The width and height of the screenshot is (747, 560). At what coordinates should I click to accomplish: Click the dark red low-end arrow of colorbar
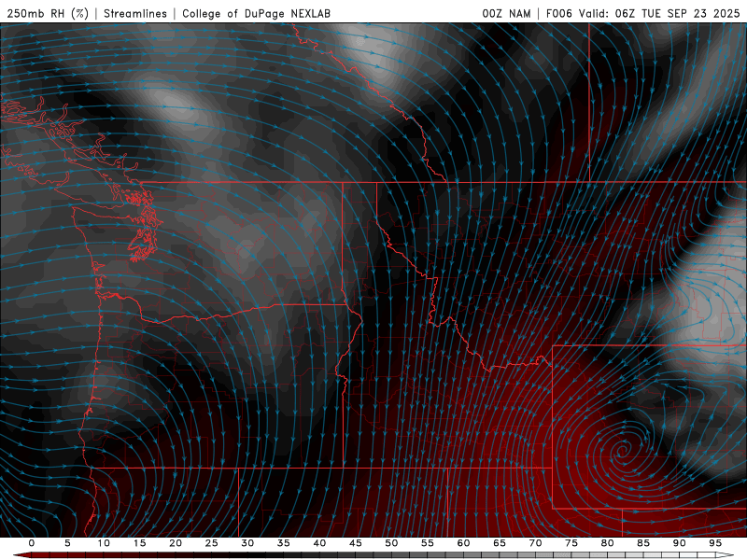[21, 555]
